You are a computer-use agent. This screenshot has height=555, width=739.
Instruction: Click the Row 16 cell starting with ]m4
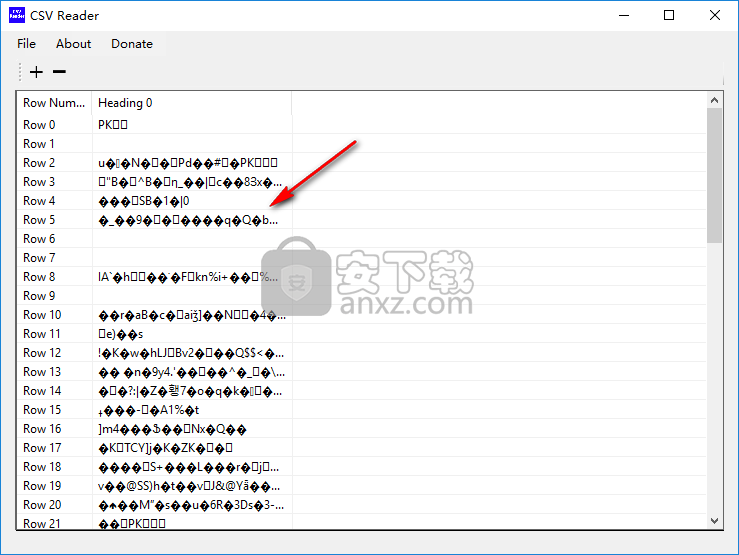click(192, 429)
